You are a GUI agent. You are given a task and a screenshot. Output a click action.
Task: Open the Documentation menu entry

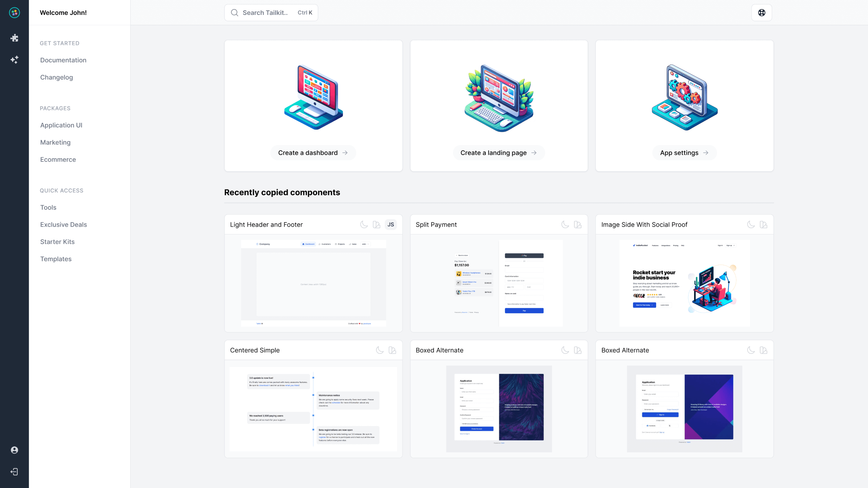coord(63,60)
